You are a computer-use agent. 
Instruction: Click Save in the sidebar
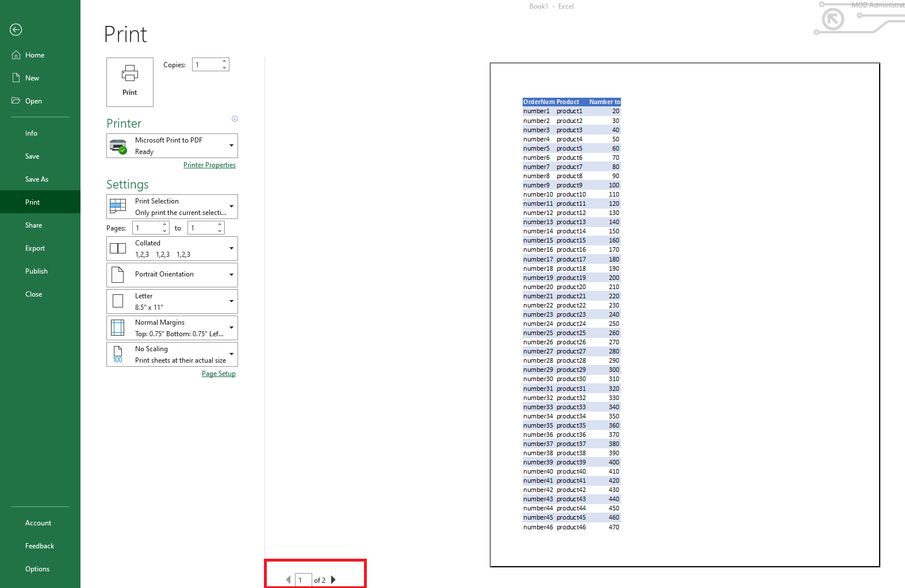coord(40,156)
